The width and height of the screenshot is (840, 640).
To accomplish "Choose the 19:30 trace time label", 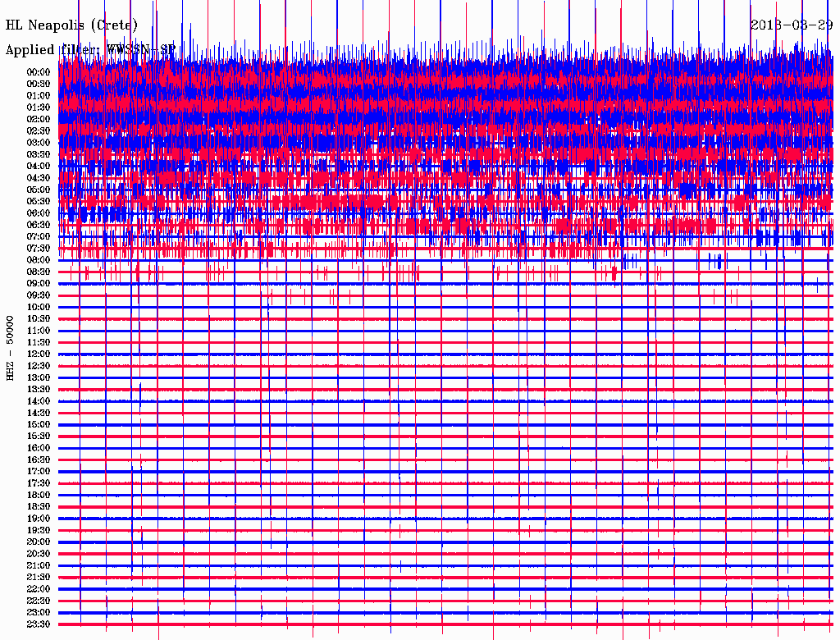I will click(x=39, y=531).
